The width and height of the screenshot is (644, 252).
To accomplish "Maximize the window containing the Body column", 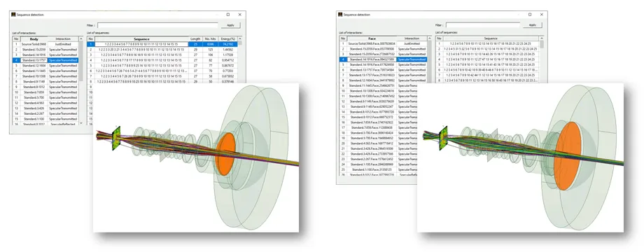I will pyautogui.click(x=228, y=15).
